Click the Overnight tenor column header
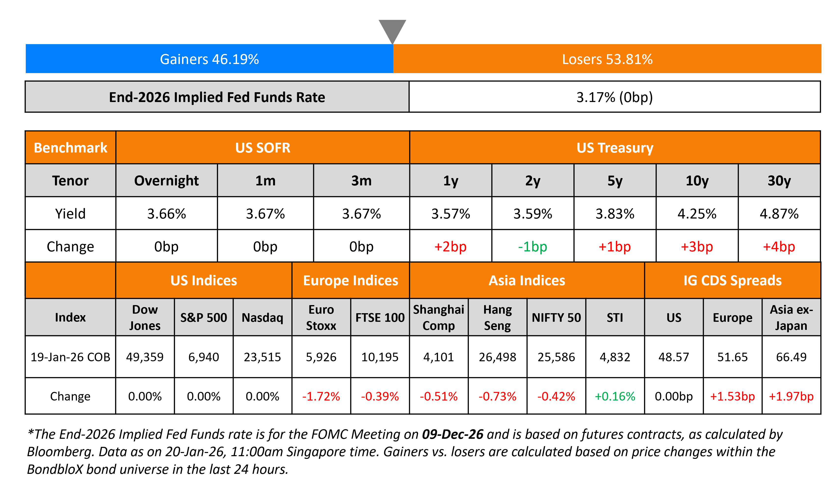This screenshot has height=504, width=834. point(166,181)
